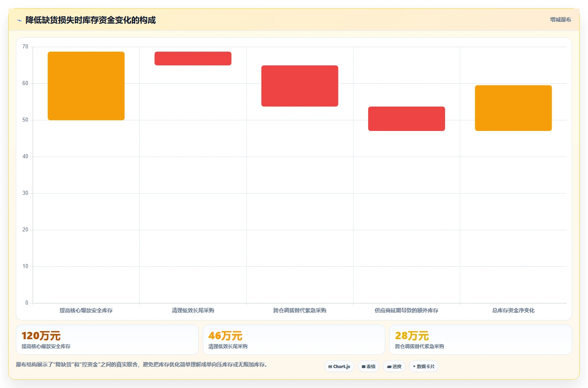Screen dimensions: 588x388
Task: Click the y-axis value 70
Action: (x=25, y=47)
